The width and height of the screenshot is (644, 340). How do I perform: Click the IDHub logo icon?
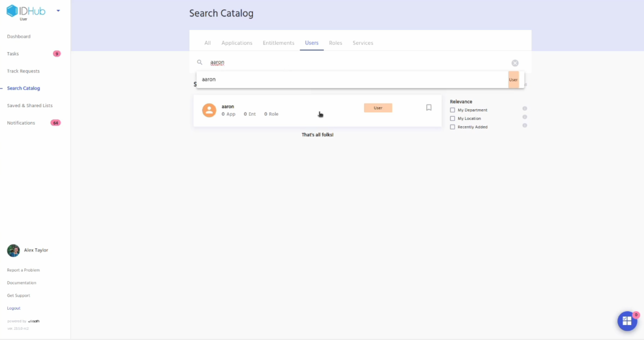pyautogui.click(x=12, y=11)
